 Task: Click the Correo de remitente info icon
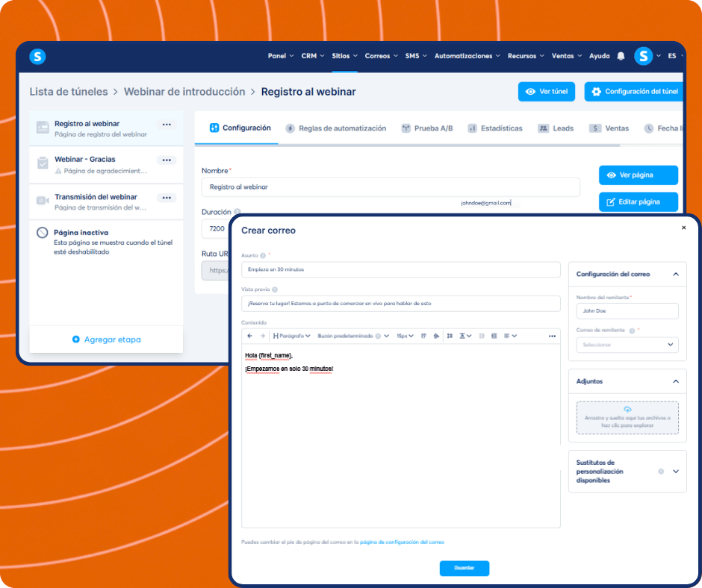pos(632,331)
